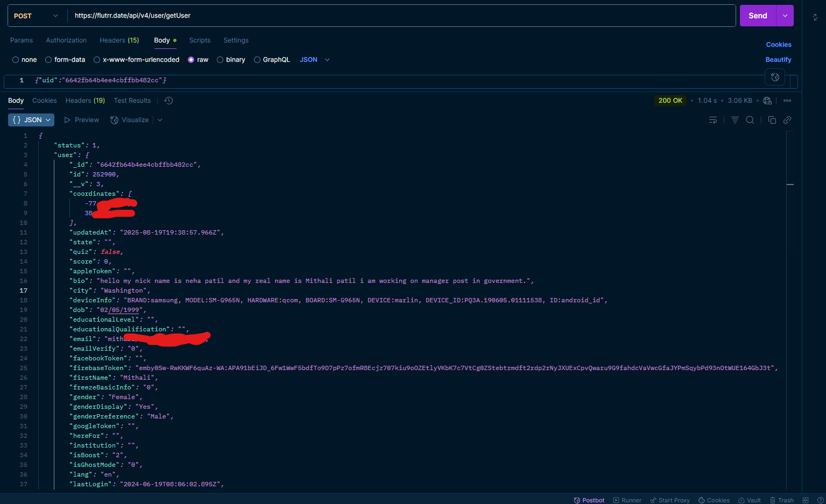Toggle word wrap in response
Image resolution: width=826 pixels, height=504 pixels.
713,120
